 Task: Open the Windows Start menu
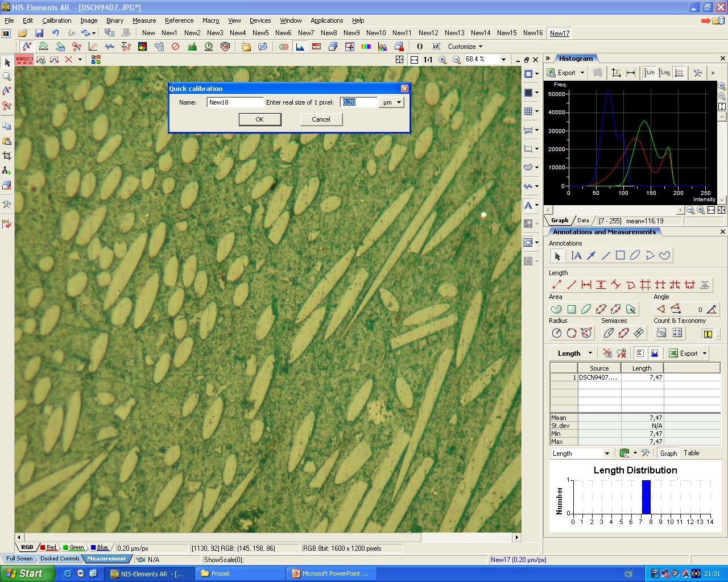pos(28,573)
